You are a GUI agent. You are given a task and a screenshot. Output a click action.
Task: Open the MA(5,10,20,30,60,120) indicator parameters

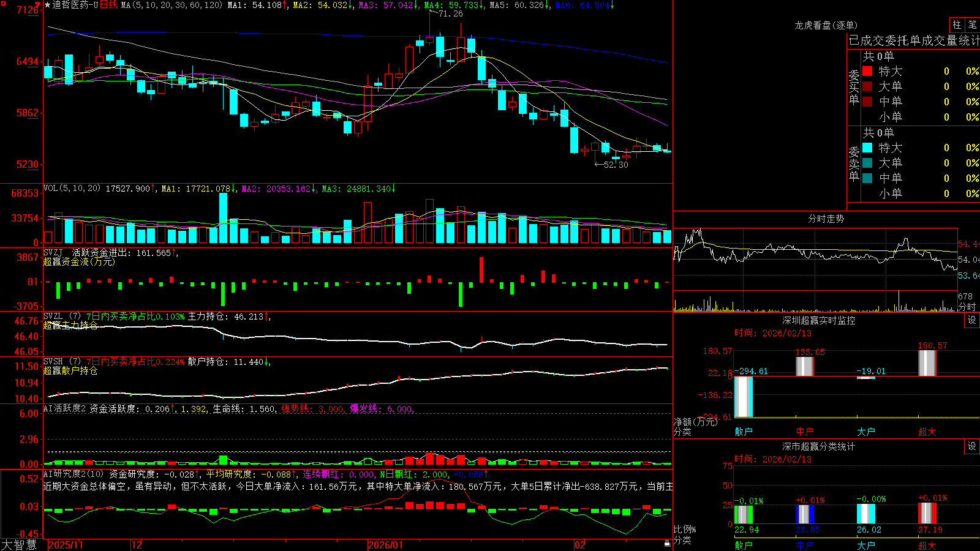[171, 5]
